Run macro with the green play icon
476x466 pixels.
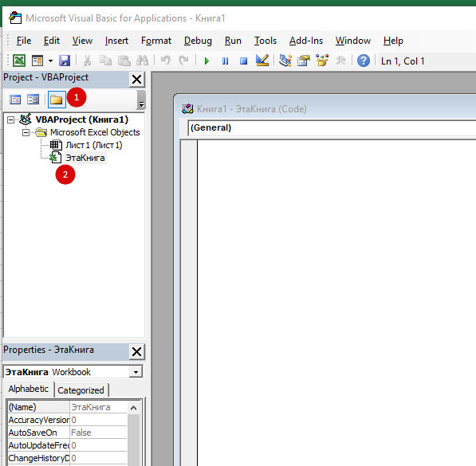tap(207, 61)
